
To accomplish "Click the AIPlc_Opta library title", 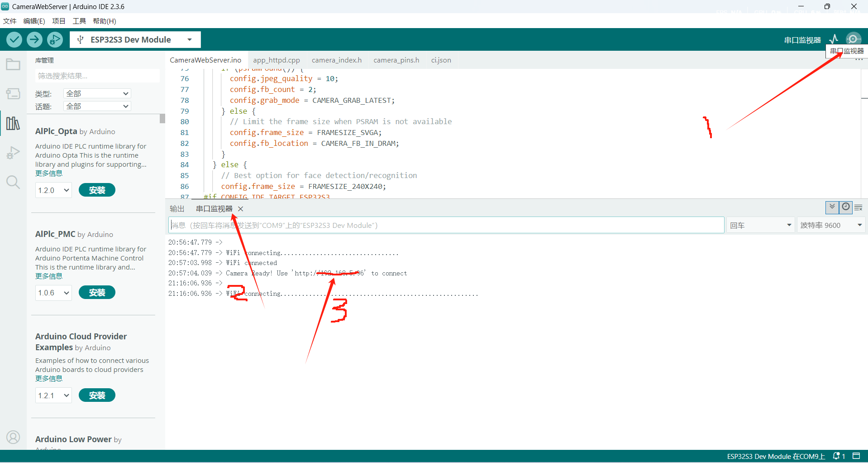I will click(x=56, y=131).
